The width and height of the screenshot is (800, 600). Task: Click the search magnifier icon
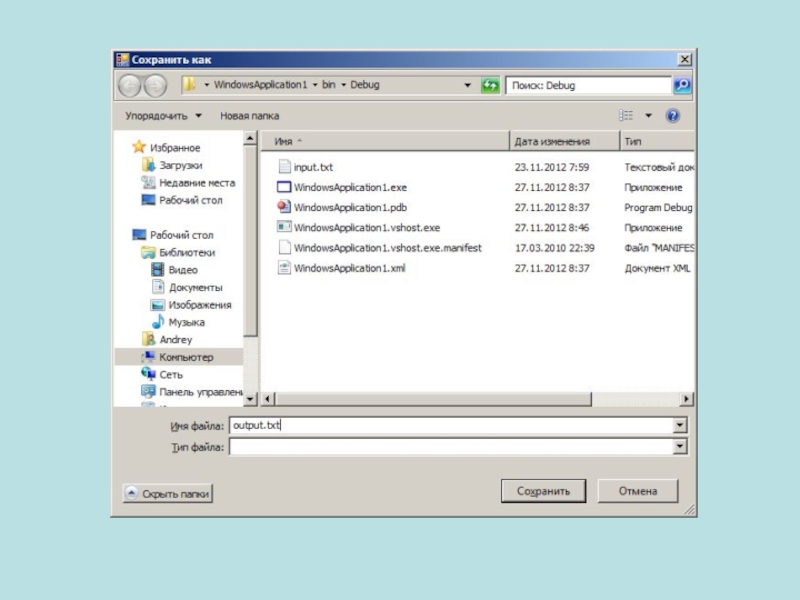click(x=682, y=86)
